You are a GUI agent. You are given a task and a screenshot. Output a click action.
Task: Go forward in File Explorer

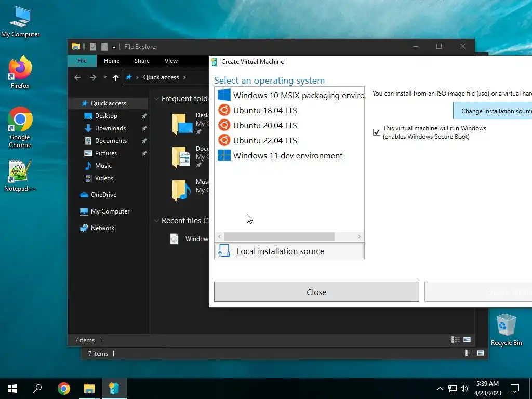[x=92, y=77]
